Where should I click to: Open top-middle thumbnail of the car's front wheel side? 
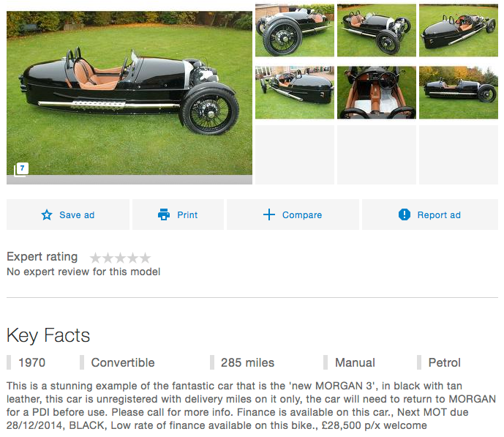pos(377,30)
